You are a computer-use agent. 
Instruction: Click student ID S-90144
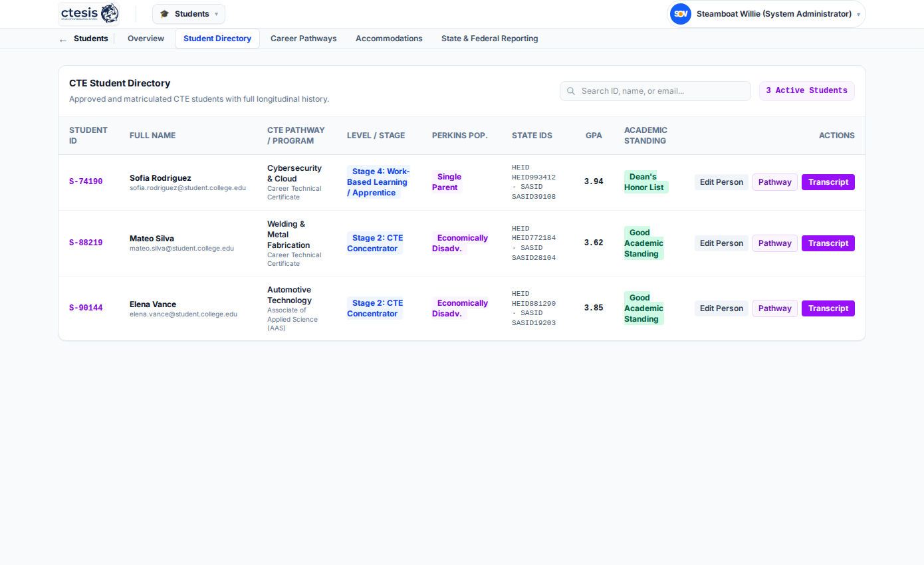(x=86, y=308)
